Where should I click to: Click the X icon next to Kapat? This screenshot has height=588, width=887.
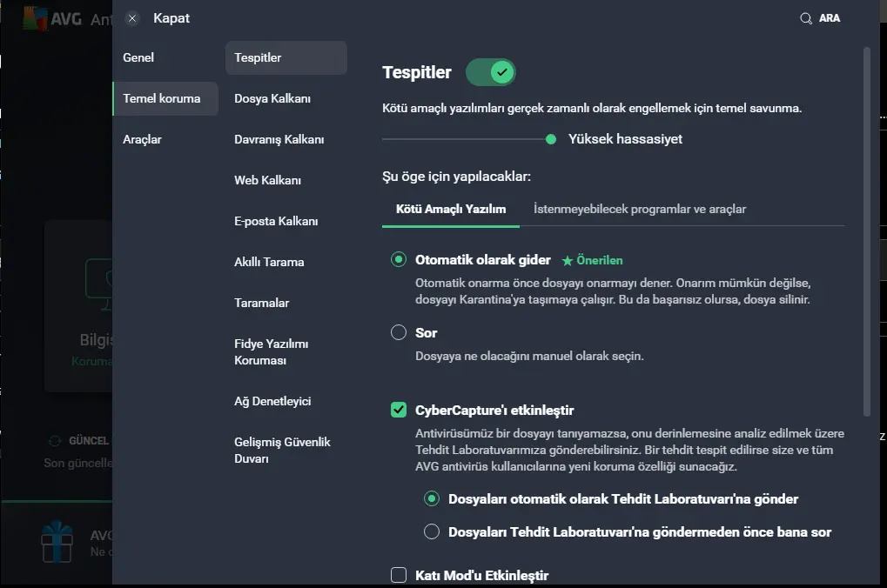(132, 18)
